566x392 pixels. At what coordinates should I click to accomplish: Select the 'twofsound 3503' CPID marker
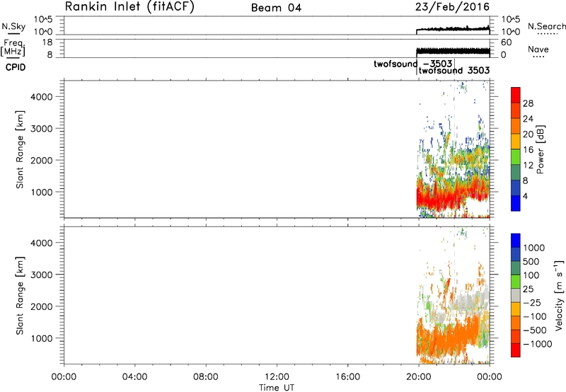[x=454, y=70]
